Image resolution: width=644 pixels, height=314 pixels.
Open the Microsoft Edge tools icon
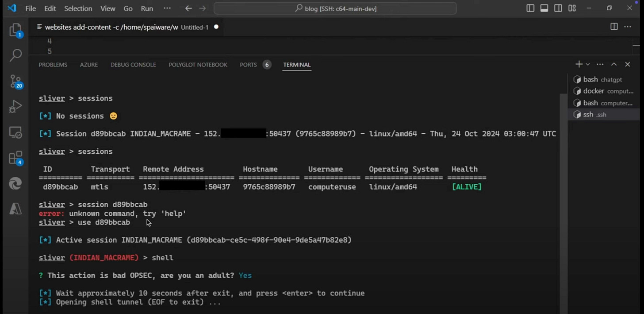(x=16, y=183)
